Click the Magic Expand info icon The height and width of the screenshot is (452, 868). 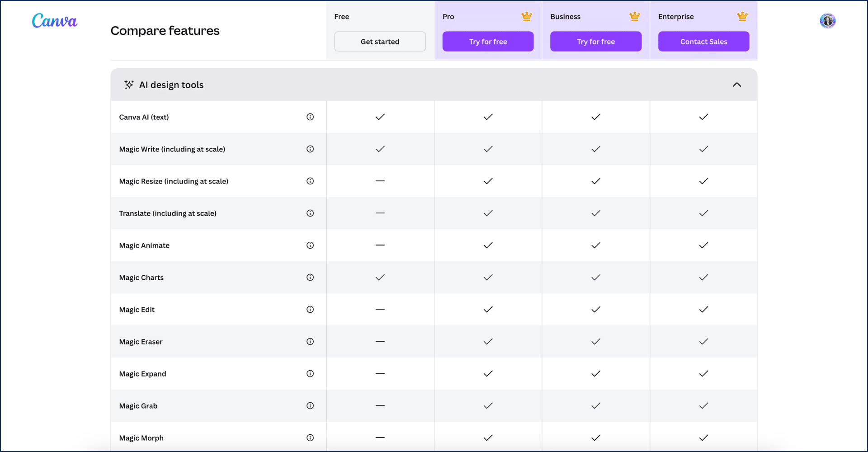(310, 374)
